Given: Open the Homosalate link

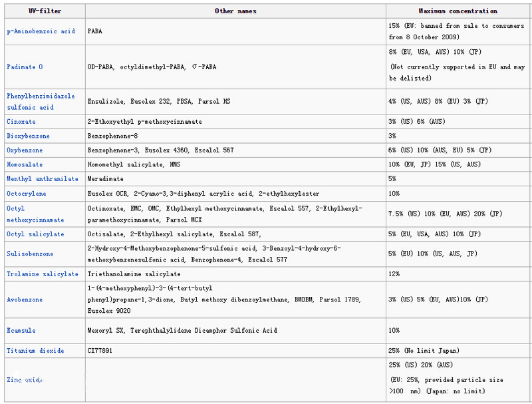Looking at the screenshot, I should [x=25, y=164].
